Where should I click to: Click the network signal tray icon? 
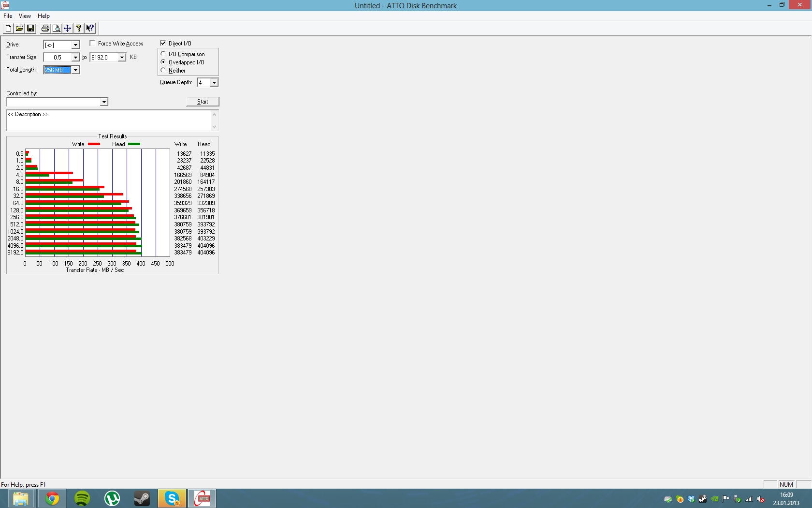coord(749,499)
